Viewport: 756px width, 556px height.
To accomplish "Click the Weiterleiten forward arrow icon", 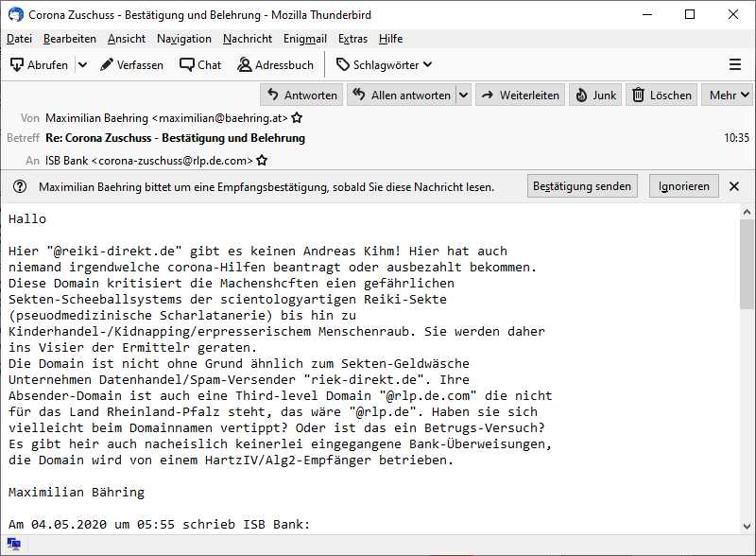I will coord(488,96).
